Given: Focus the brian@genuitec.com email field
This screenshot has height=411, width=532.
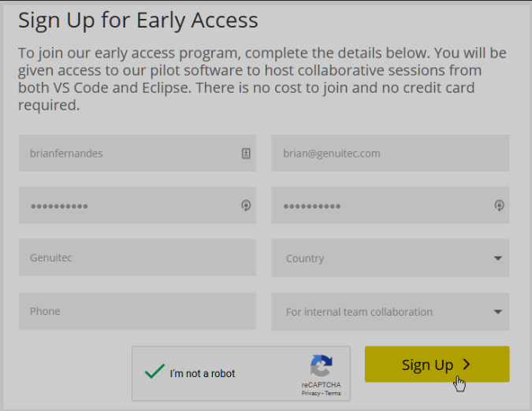Looking at the screenshot, I should click(390, 154).
